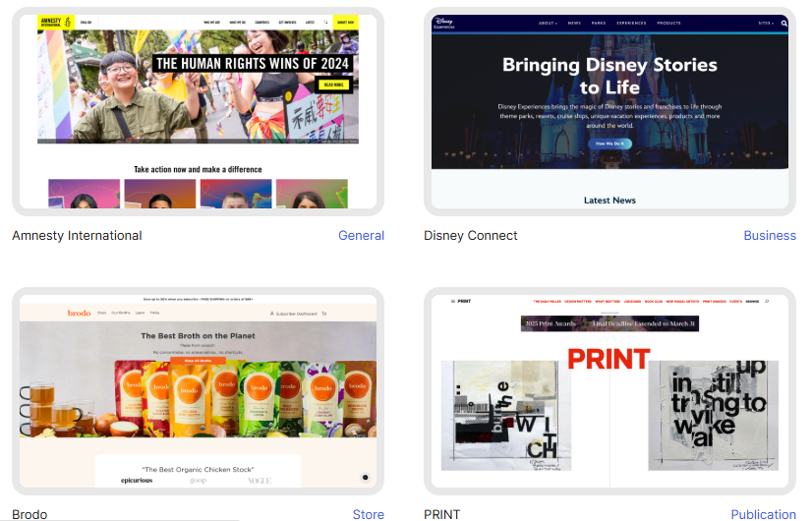Select the Disney Connect title text
This screenshot has height=521, width=812.
(470, 236)
